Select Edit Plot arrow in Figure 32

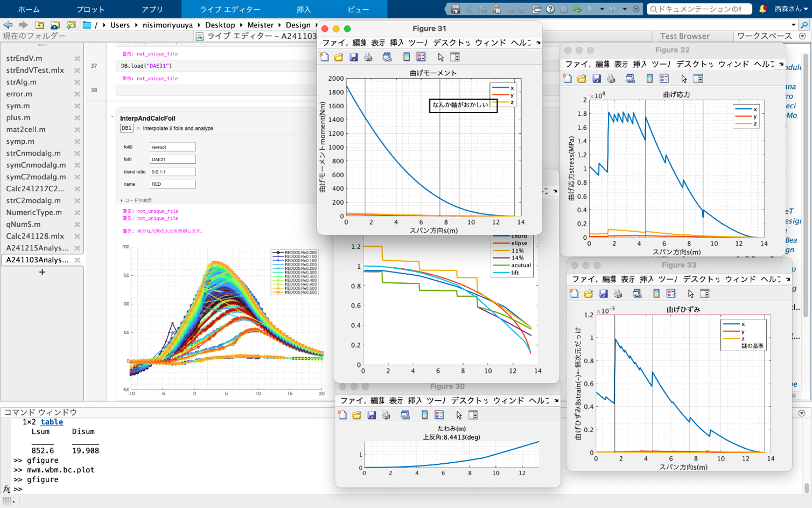pos(684,79)
